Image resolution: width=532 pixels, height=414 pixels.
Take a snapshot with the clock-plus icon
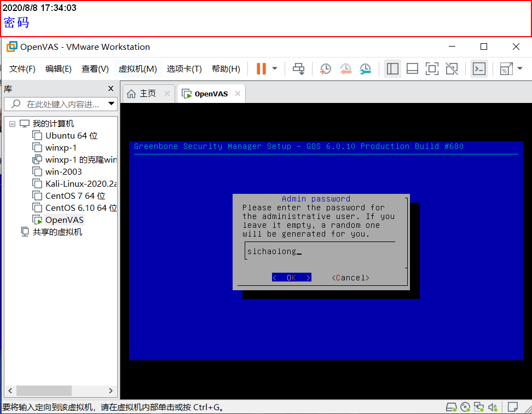(325, 68)
